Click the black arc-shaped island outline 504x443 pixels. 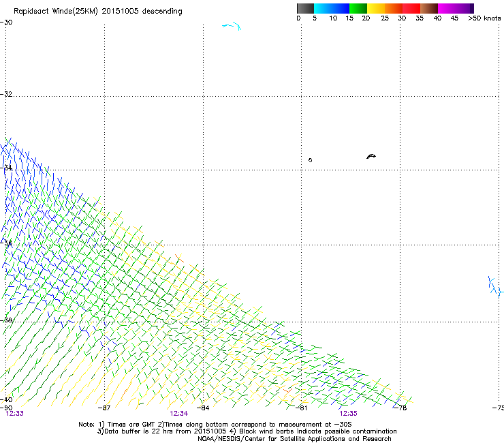[x=371, y=156]
